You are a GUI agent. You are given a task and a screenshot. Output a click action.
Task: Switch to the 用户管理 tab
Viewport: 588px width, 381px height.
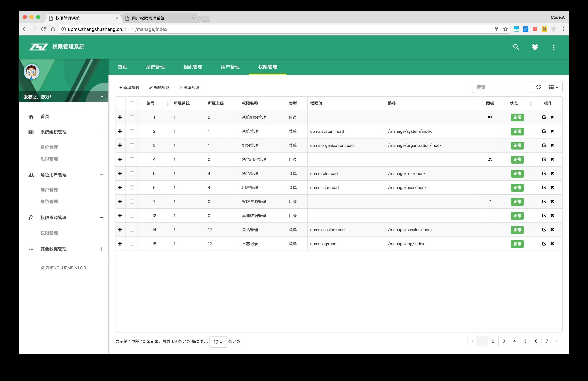click(x=230, y=67)
